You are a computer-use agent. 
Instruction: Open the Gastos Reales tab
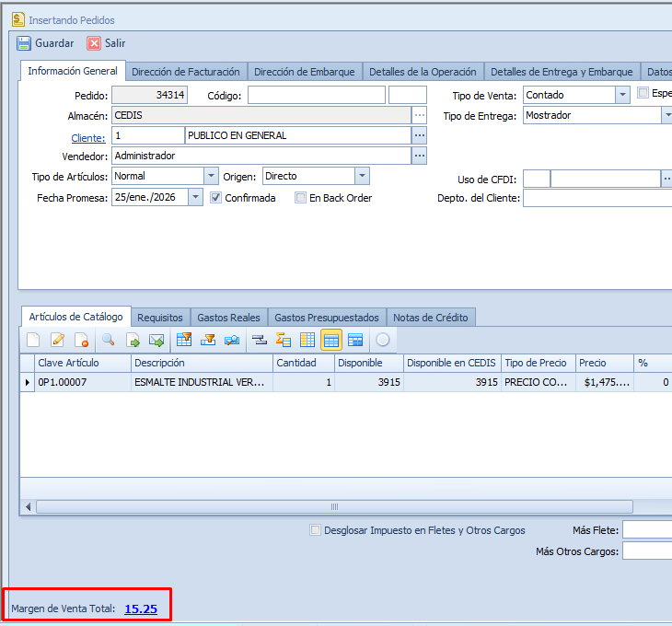tap(228, 318)
